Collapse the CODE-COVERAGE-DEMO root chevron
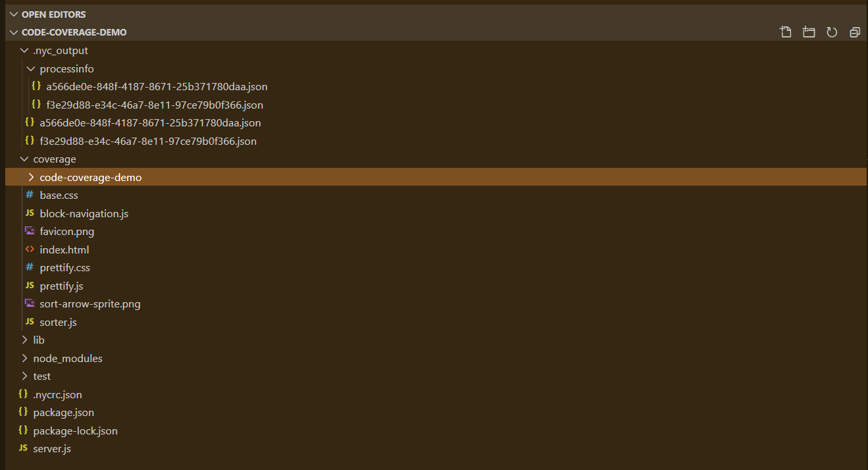The width and height of the screenshot is (868, 470). point(13,32)
